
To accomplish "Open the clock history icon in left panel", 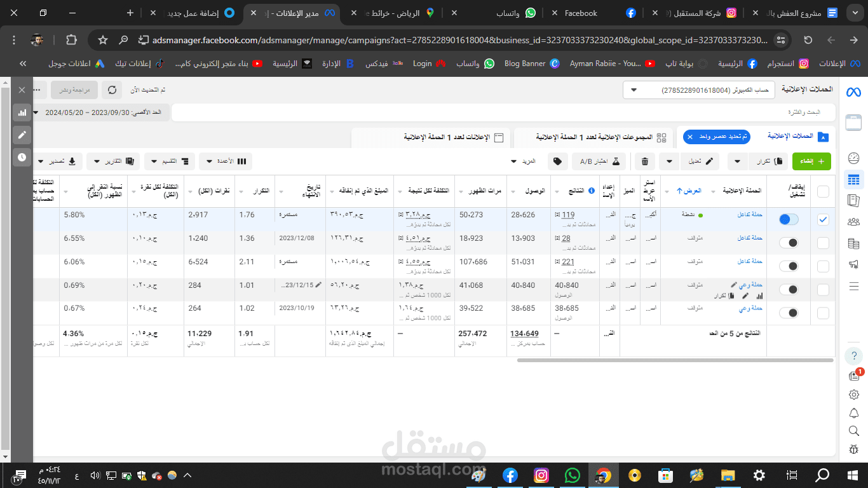I will tap(22, 156).
